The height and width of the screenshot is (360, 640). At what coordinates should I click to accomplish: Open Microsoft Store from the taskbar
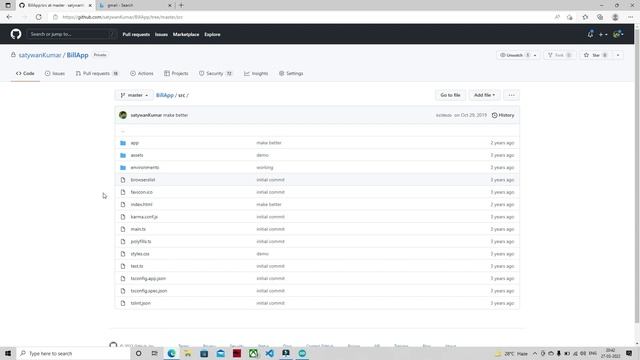pyautogui.click(x=204, y=353)
